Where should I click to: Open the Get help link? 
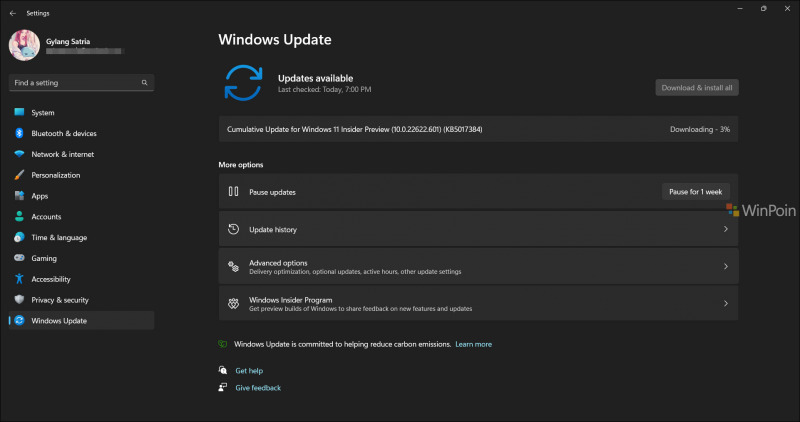(x=249, y=371)
